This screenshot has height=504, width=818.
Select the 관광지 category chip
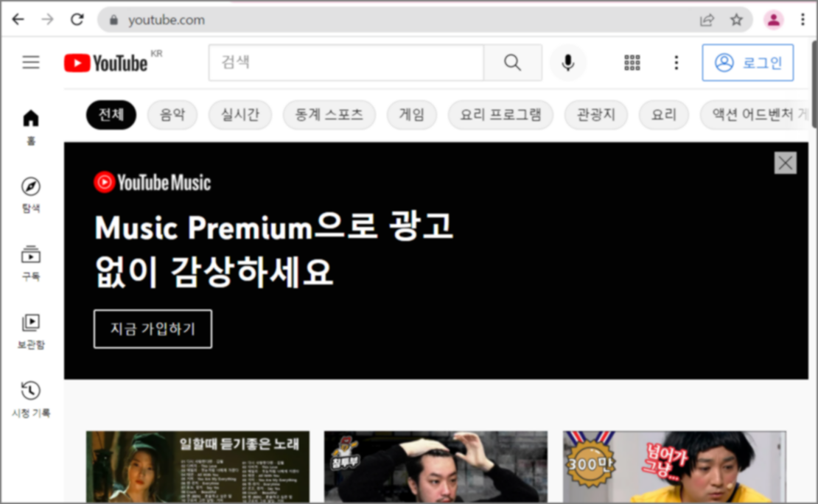[595, 115]
